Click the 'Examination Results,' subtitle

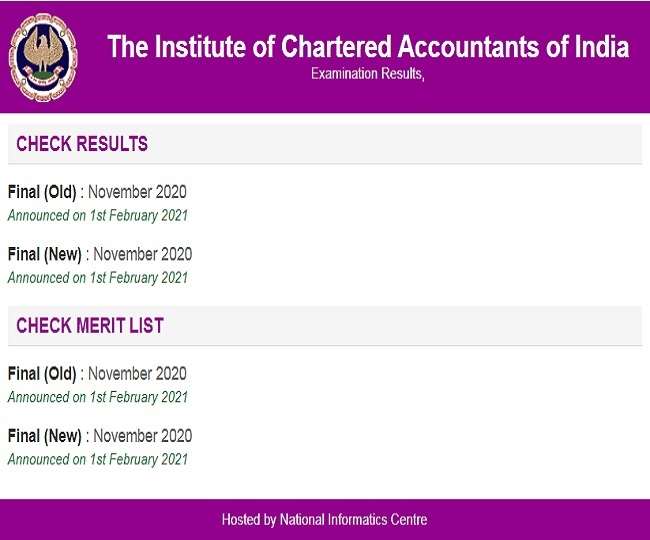point(368,74)
